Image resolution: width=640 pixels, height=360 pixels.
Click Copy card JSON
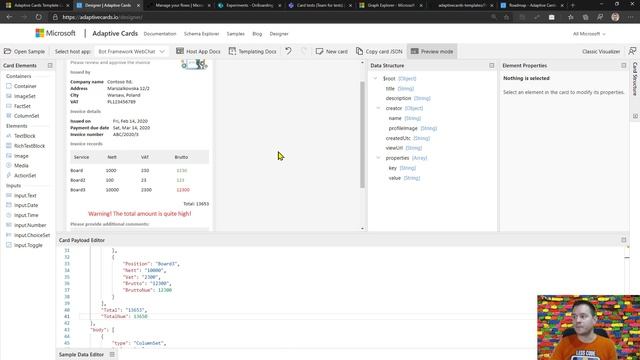point(379,51)
